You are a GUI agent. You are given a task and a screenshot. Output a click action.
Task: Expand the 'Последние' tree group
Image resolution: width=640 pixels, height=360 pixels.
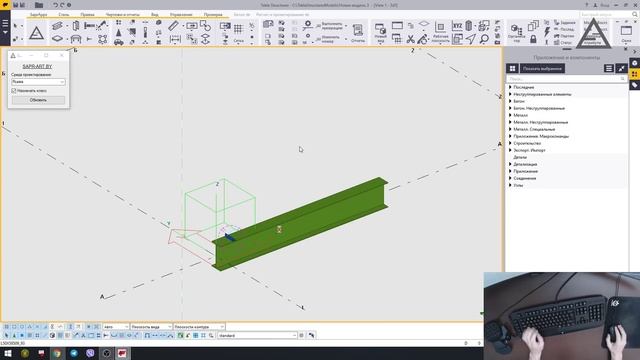tap(510, 87)
